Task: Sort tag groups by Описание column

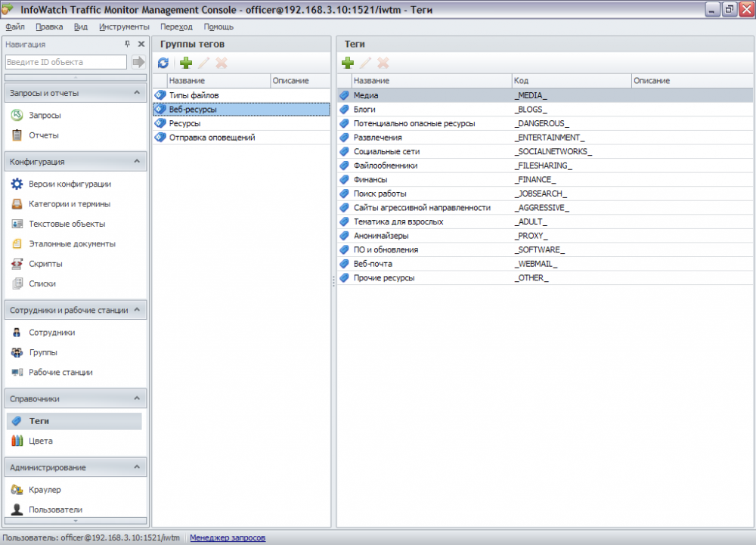Action: (300, 80)
